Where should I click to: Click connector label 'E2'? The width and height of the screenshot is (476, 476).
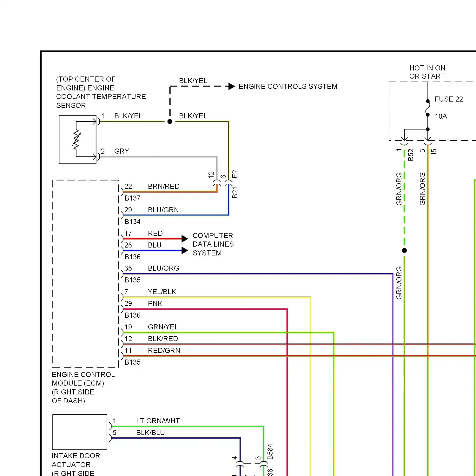click(x=235, y=174)
